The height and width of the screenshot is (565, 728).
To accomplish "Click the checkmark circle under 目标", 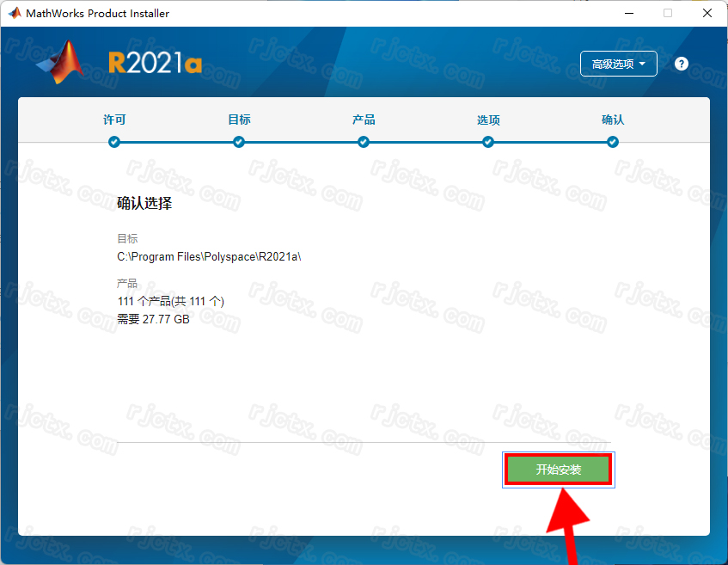I will coord(239,142).
